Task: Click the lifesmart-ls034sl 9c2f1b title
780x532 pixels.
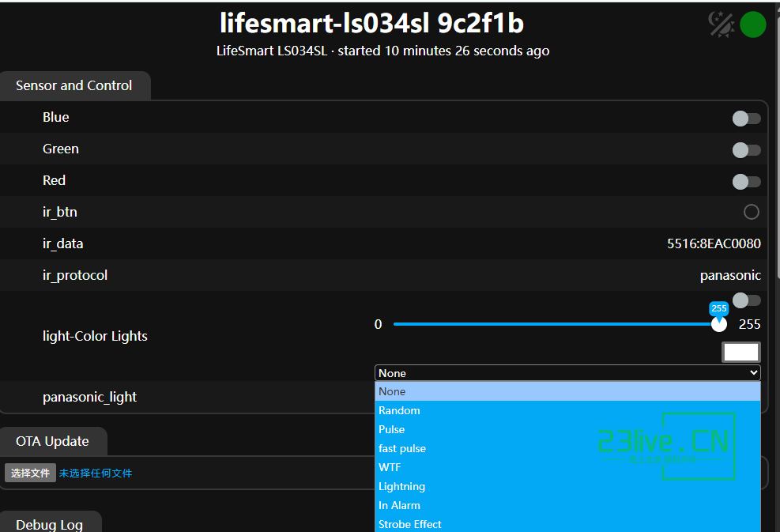Action: (x=372, y=23)
